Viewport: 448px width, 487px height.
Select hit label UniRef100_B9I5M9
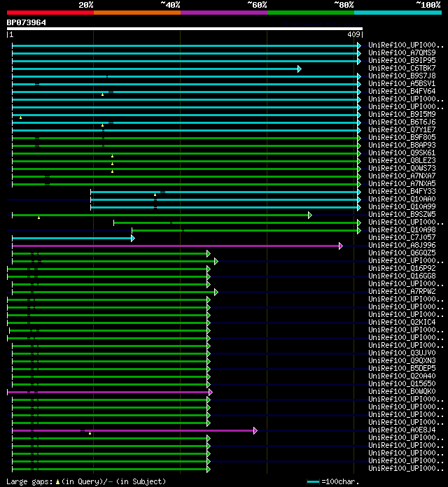tap(402, 114)
